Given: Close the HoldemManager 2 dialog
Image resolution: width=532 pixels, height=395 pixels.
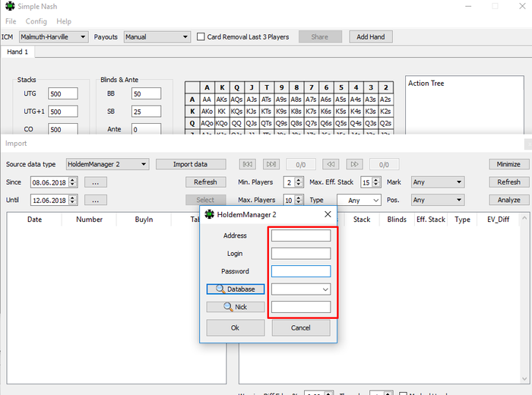Looking at the screenshot, I should pos(328,214).
